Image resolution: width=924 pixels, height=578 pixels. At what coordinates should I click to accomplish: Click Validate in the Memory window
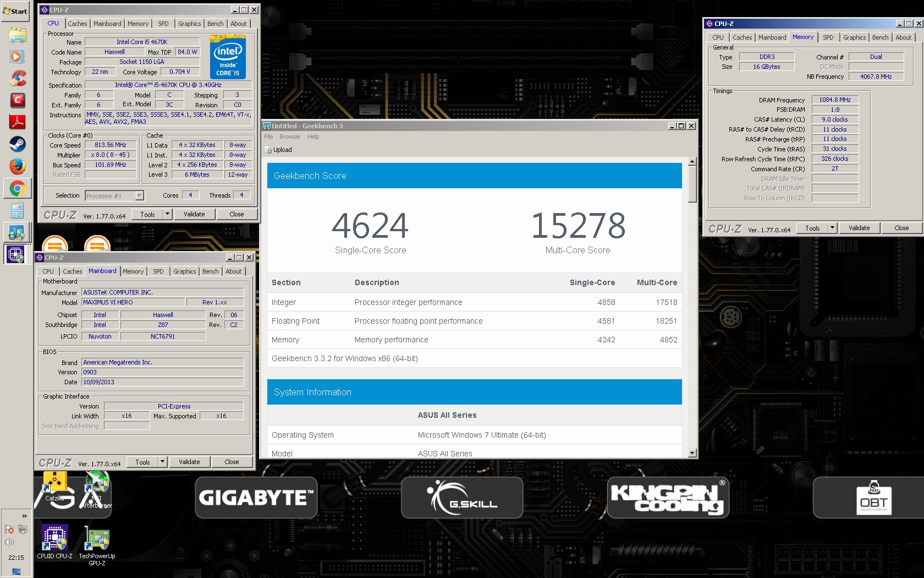(859, 228)
